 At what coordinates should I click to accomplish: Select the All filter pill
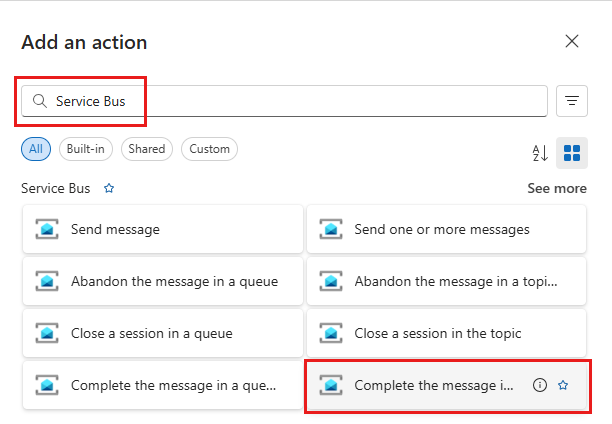coord(36,149)
